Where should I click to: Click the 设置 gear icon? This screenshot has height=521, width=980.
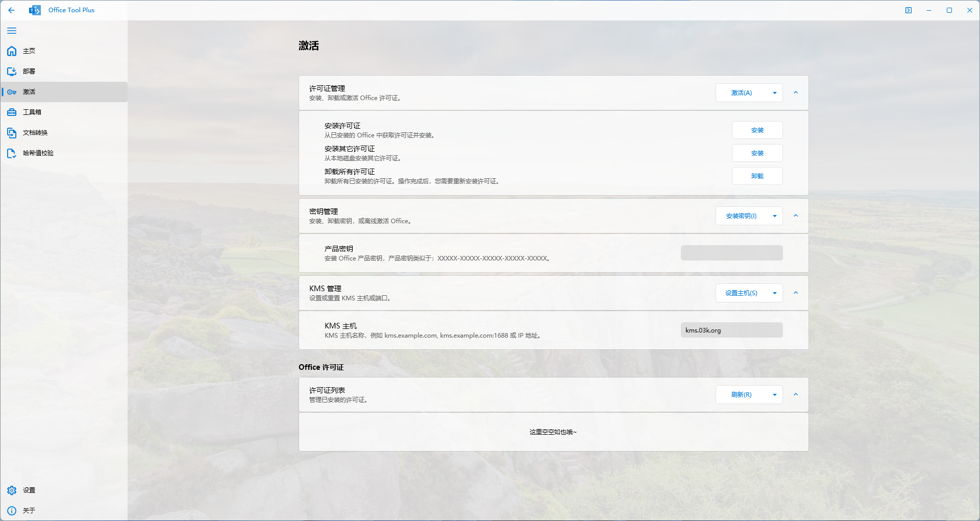pyautogui.click(x=11, y=490)
